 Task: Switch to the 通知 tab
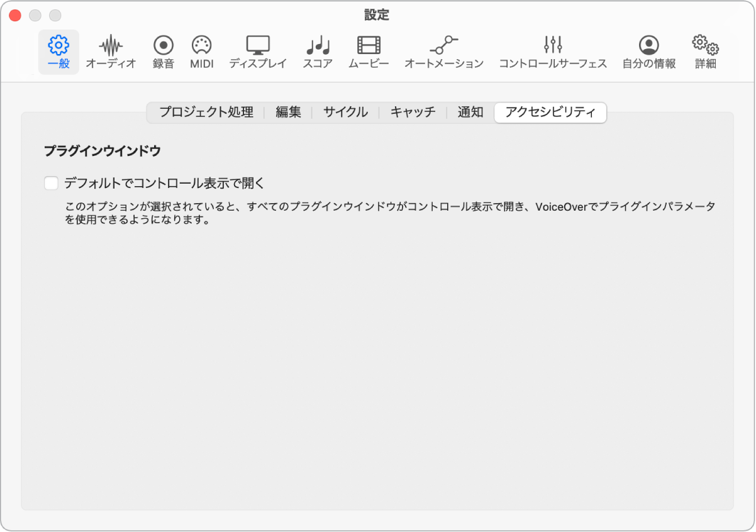[469, 113]
